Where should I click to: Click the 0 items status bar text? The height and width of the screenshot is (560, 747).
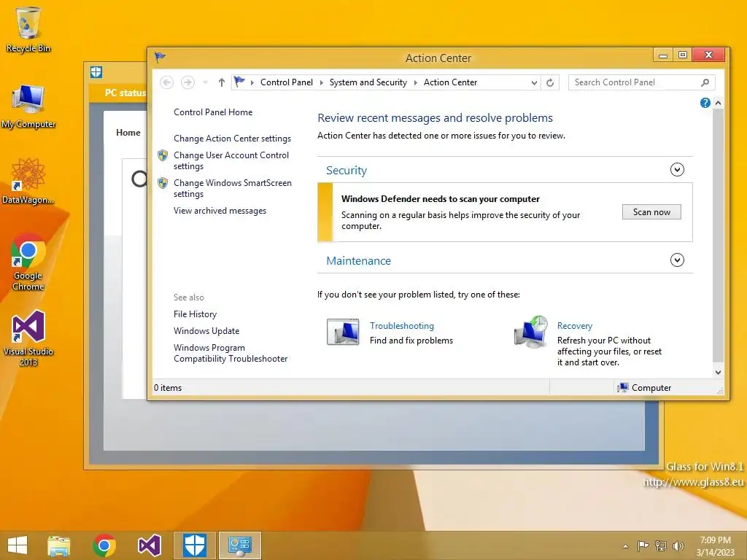[x=168, y=388]
